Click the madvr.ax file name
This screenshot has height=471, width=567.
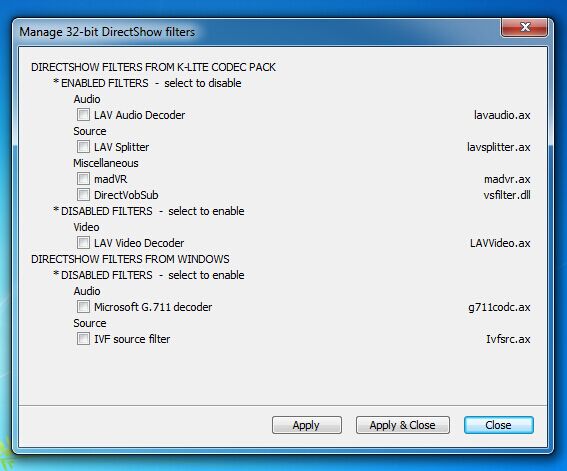point(507,179)
